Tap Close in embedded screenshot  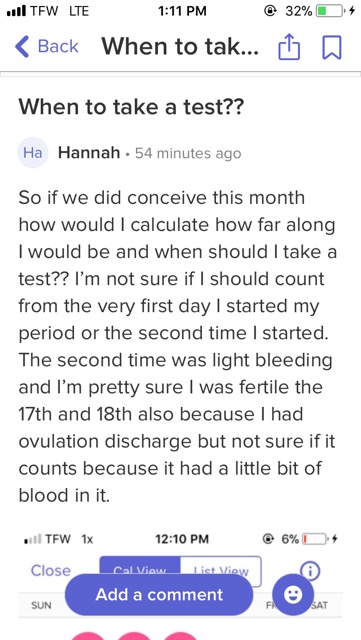[51, 570]
